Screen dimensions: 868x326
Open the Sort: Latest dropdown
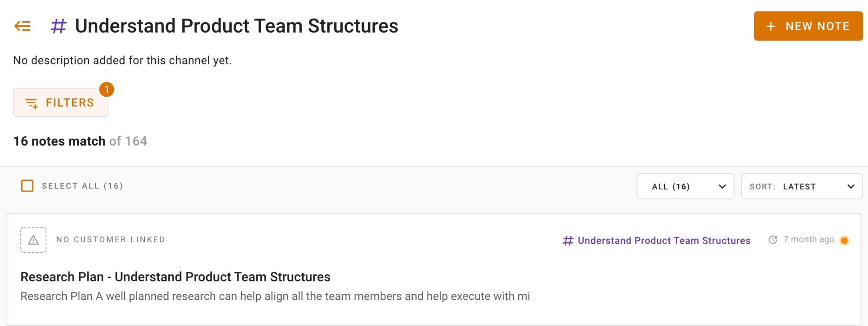[802, 186]
